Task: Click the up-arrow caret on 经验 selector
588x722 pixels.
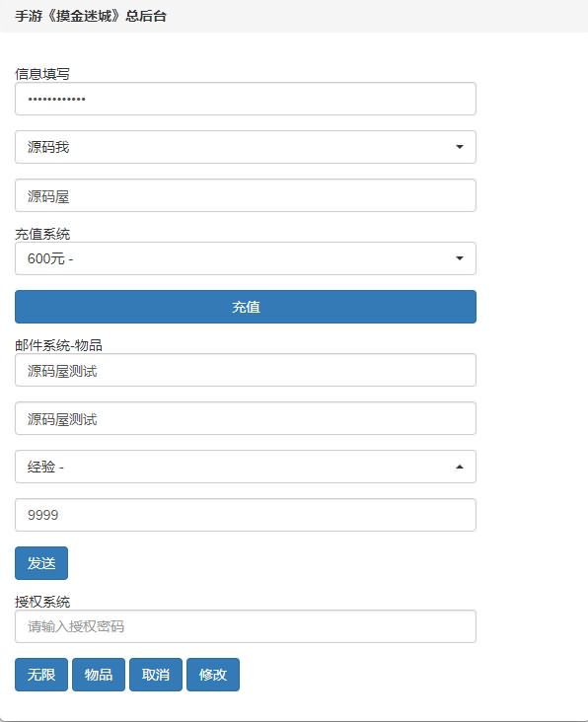Action: [x=459, y=467]
